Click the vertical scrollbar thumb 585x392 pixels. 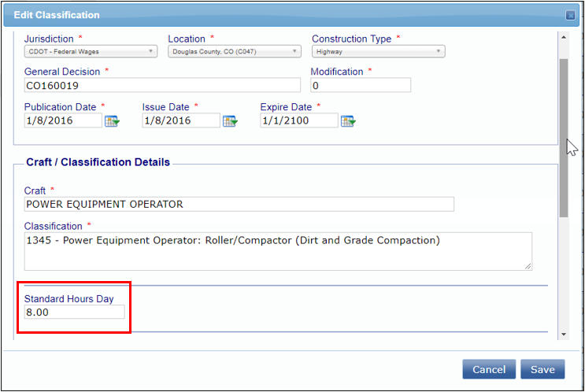tap(564, 138)
